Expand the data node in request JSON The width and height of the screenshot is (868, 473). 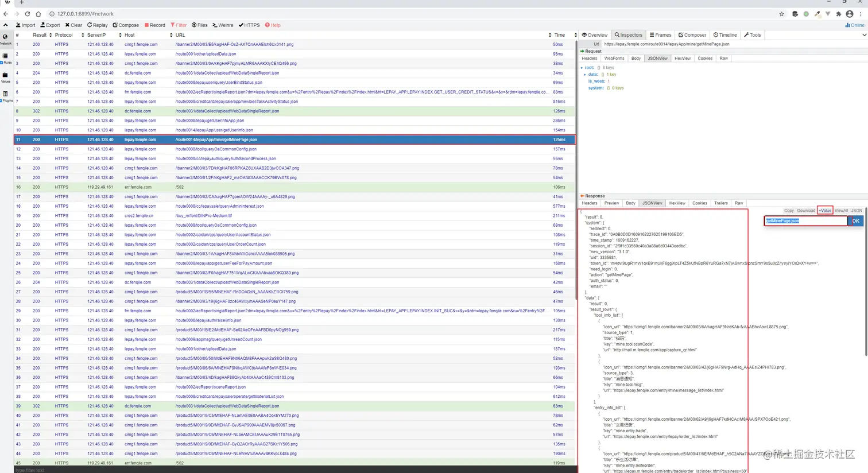click(x=585, y=75)
